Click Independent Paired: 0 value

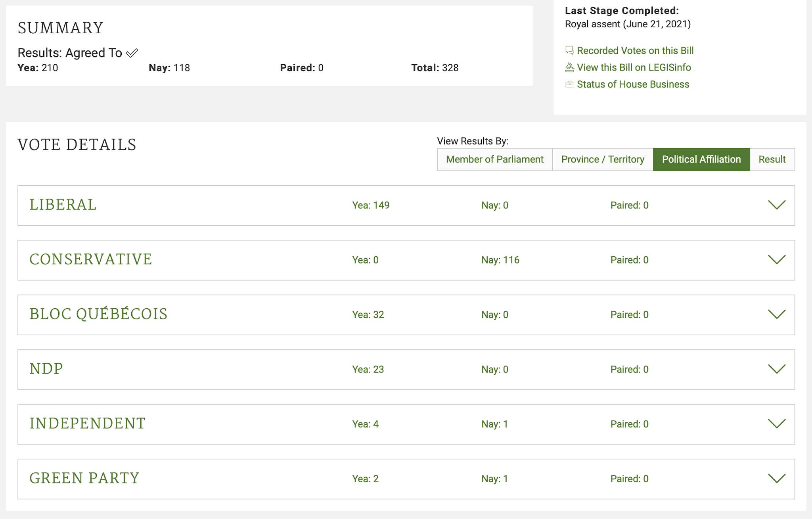click(x=629, y=424)
